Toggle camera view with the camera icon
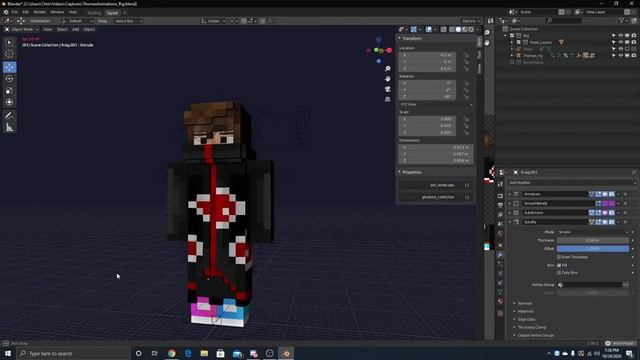The width and height of the screenshot is (640, 360). [x=387, y=89]
